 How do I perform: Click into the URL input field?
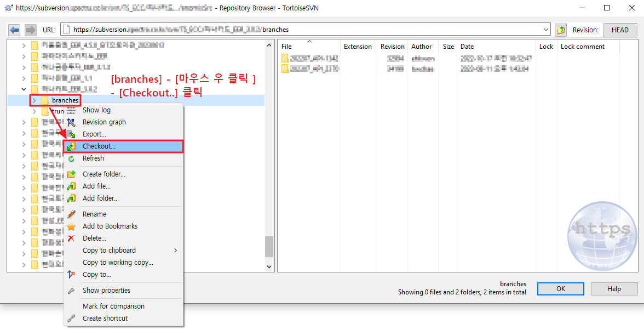point(306,30)
